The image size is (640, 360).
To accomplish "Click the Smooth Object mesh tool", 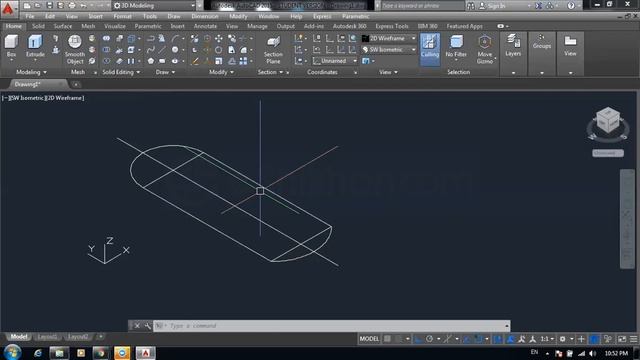I will [x=75, y=50].
